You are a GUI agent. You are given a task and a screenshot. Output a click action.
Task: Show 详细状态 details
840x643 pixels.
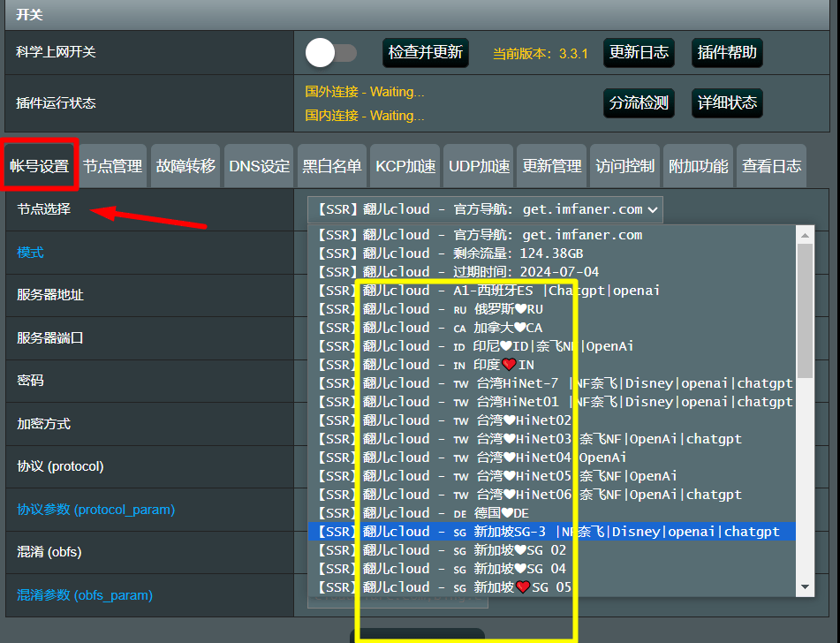(x=727, y=102)
